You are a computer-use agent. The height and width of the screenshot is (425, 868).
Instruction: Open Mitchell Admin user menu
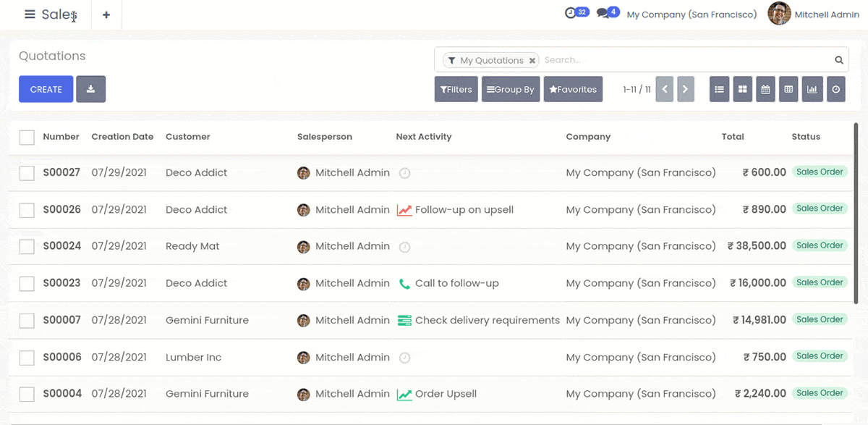[x=813, y=14]
